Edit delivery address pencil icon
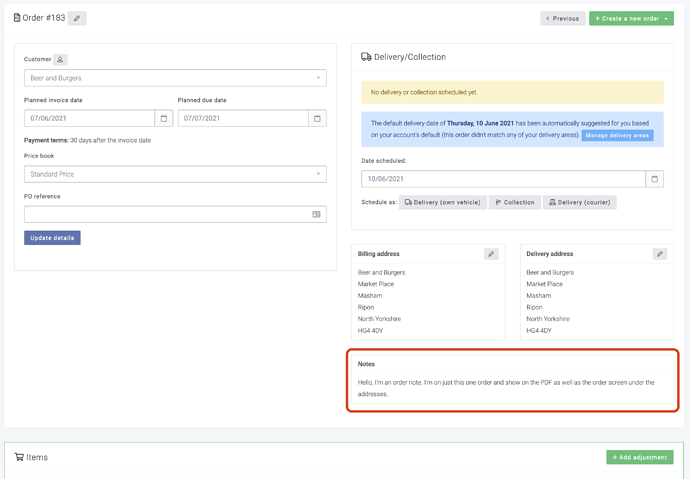 click(x=660, y=254)
